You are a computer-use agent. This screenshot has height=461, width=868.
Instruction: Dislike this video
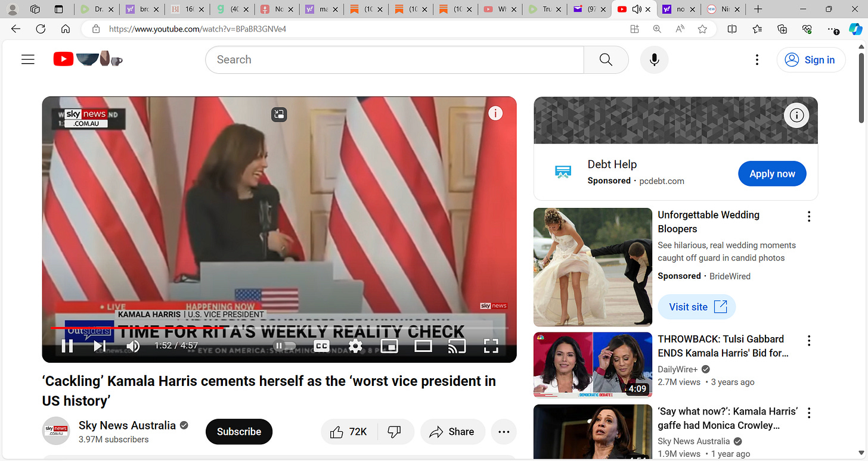coord(394,432)
